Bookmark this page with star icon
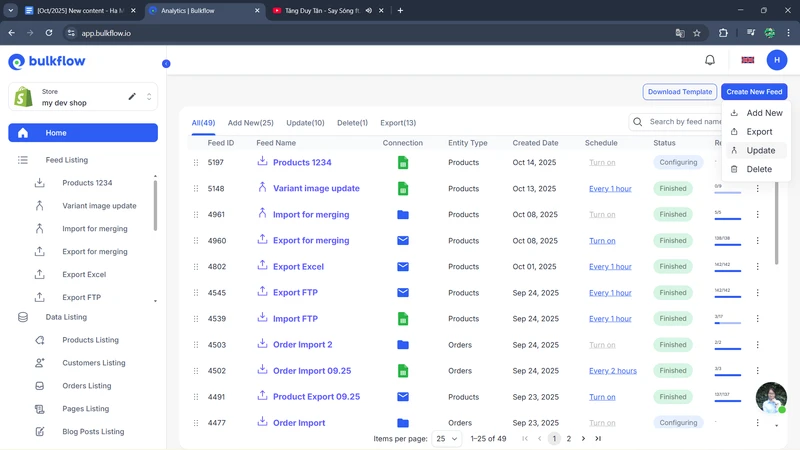 pyautogui.click(x=696, y=33)
